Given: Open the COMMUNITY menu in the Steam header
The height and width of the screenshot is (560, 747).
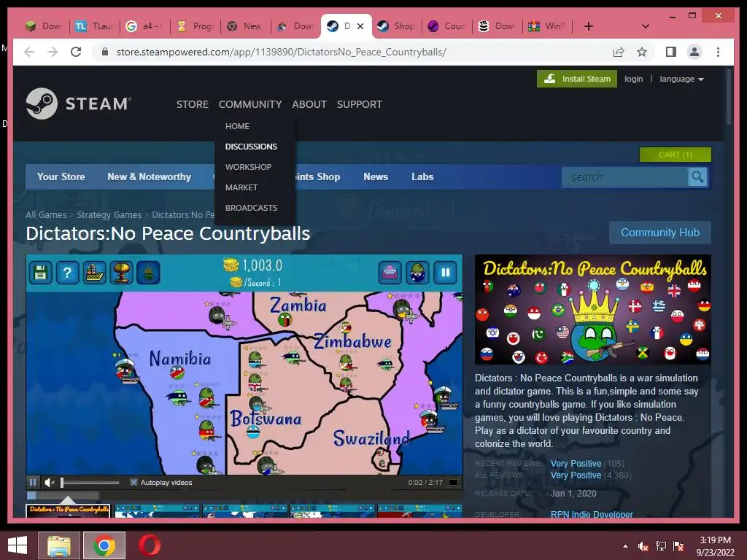Looking at the screenshot, I should pyautogui.click(x=250, y=104).
